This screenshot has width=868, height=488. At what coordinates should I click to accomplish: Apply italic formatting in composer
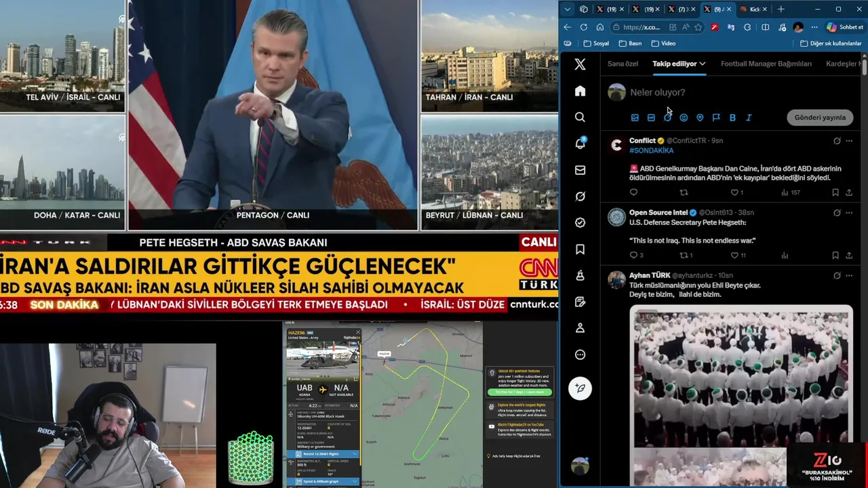click(x=749, y=117)
